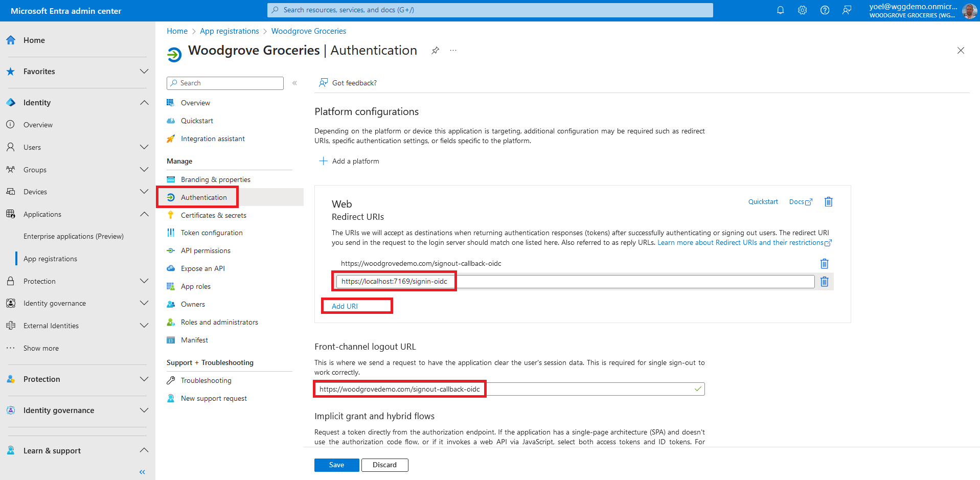The image size is (980, 480).
Task: Open the settings gear in header
Action: pyautogui.click(x=802, y=10)
